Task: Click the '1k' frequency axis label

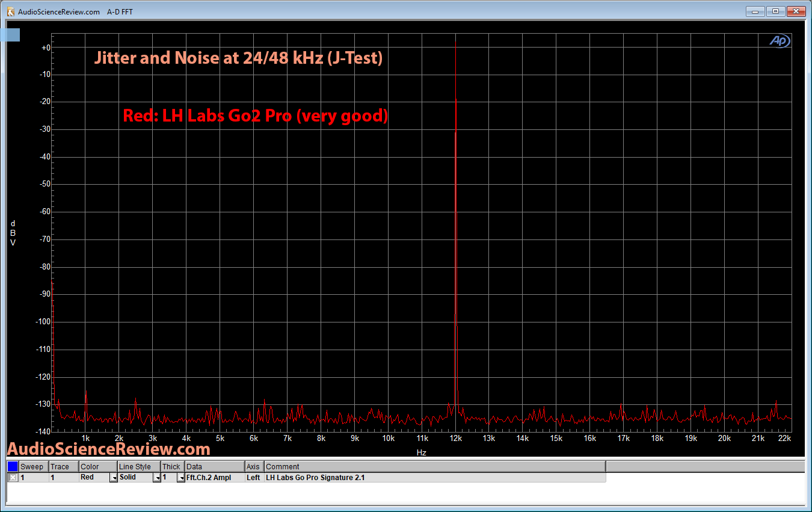Action: [x=85, y=438]
